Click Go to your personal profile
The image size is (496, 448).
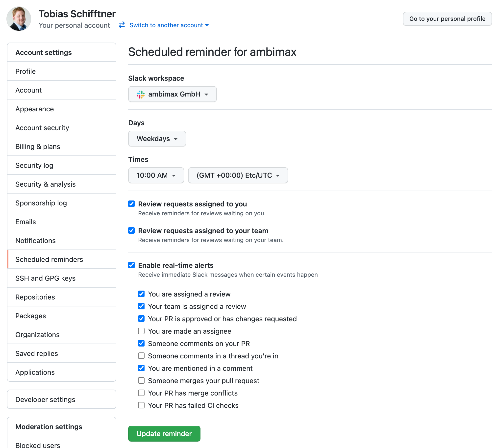coord(447,19)
